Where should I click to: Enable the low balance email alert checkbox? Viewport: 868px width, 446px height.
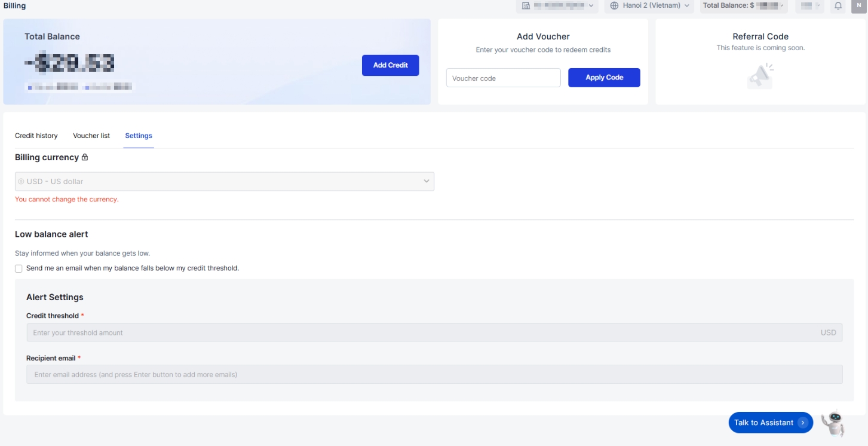tap(19, 269)
